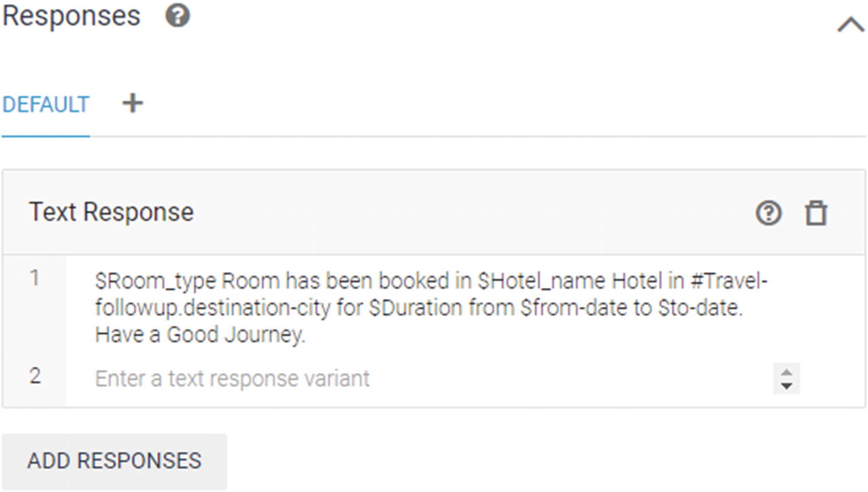Click the down arrow in variant field
The height and width of the screenshot is (492, 868).
786,386
